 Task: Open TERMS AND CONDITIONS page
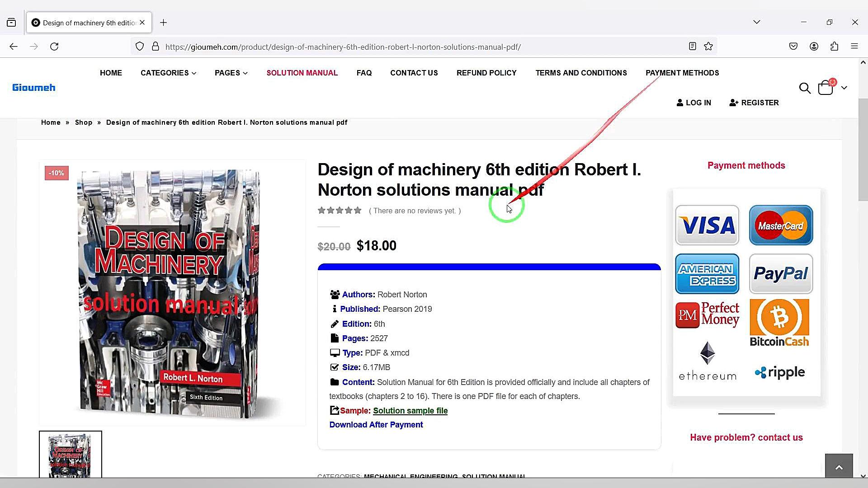581,73
